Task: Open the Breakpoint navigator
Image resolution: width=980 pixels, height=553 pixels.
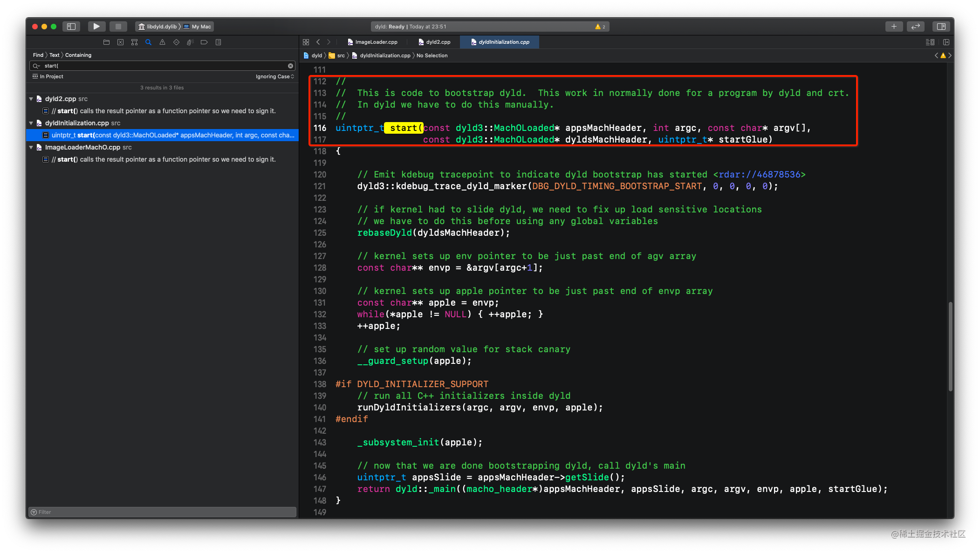Action: 204,42
